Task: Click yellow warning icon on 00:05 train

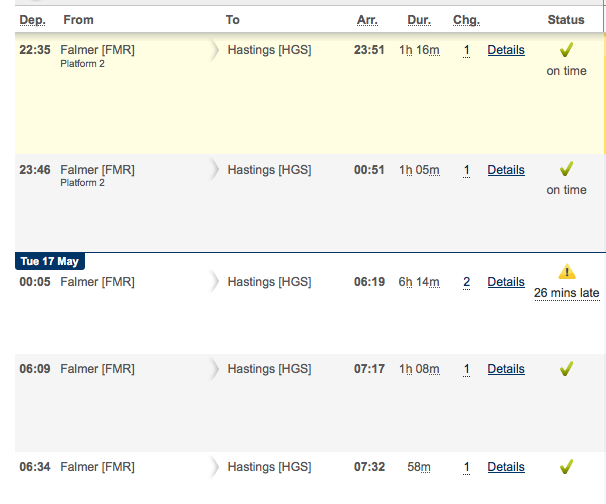Action: 567,271
